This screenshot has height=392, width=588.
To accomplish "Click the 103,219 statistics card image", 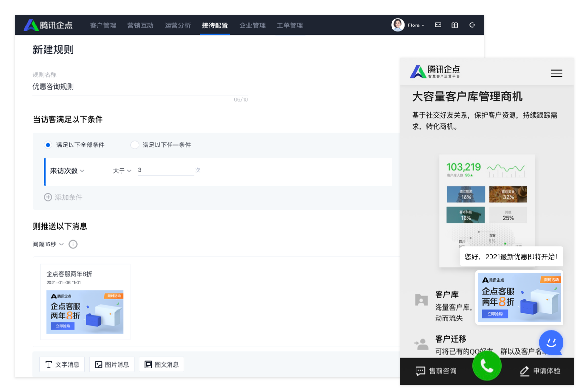I will [487, 211].
